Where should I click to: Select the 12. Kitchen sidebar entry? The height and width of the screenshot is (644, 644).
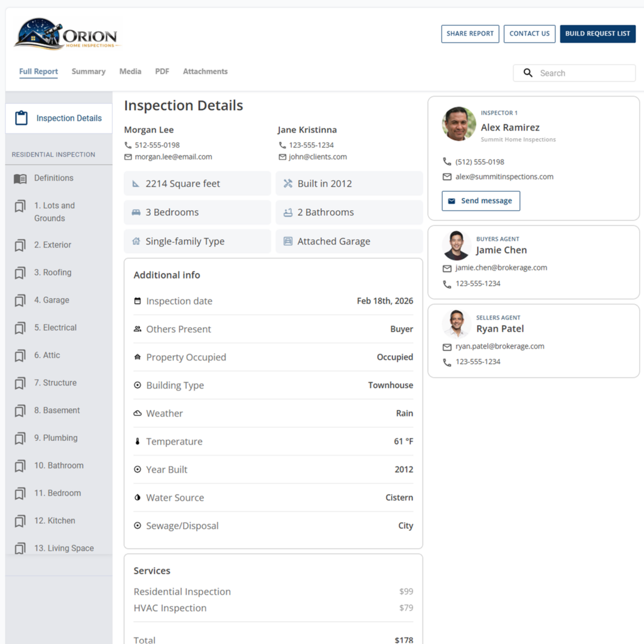[x=55, y=521]
